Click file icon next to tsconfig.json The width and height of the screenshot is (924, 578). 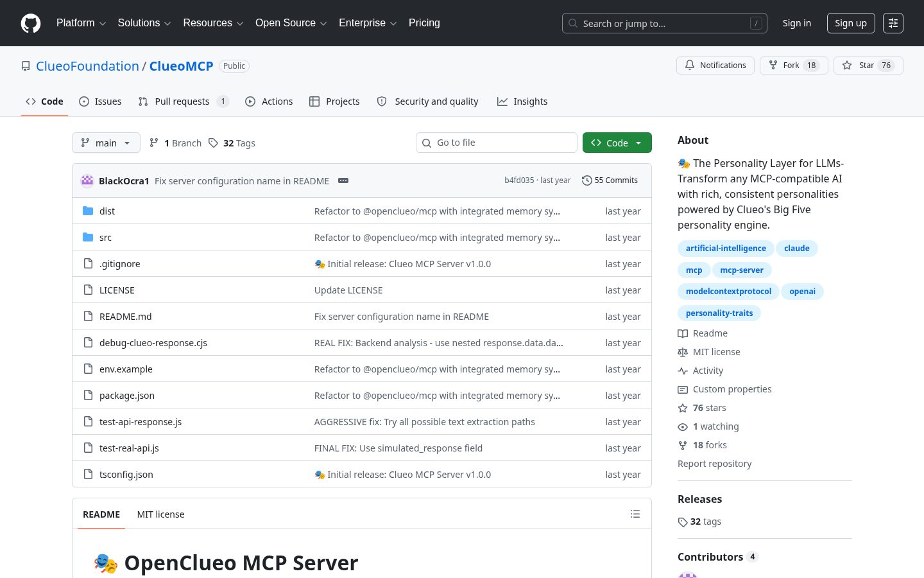(x=88, y=475)
